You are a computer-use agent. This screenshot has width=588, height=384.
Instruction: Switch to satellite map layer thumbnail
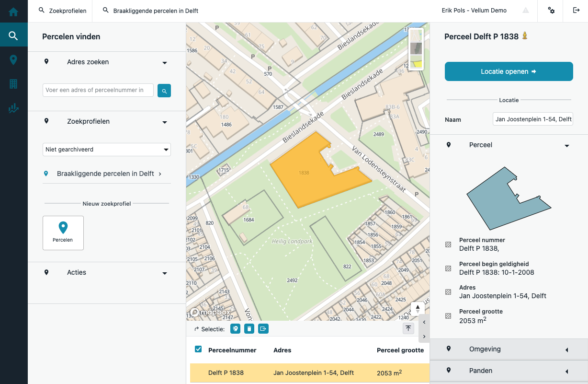coord(416,49)
